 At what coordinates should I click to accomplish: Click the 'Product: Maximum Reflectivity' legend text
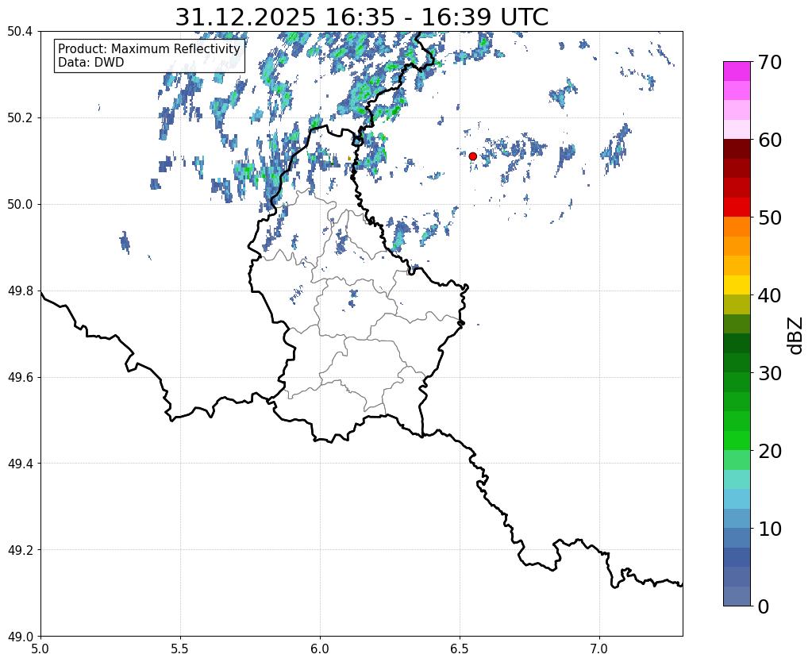(149, 48)
